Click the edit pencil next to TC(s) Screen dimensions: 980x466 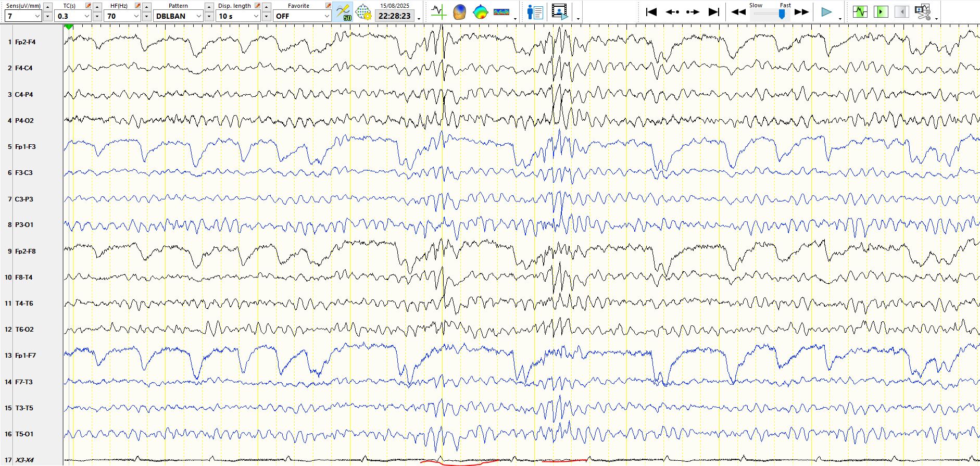click(88, 6)
